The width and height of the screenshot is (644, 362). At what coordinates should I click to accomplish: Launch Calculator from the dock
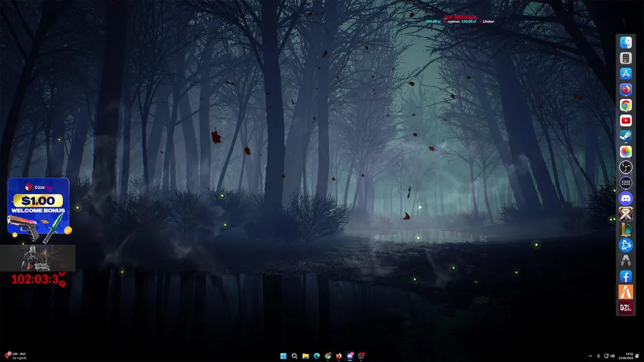625,58
